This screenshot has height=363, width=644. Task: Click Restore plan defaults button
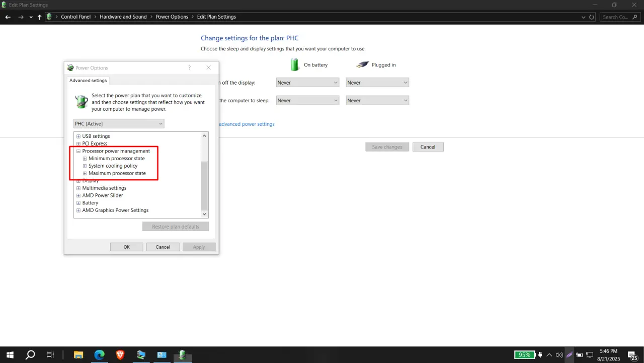(176, 227)
